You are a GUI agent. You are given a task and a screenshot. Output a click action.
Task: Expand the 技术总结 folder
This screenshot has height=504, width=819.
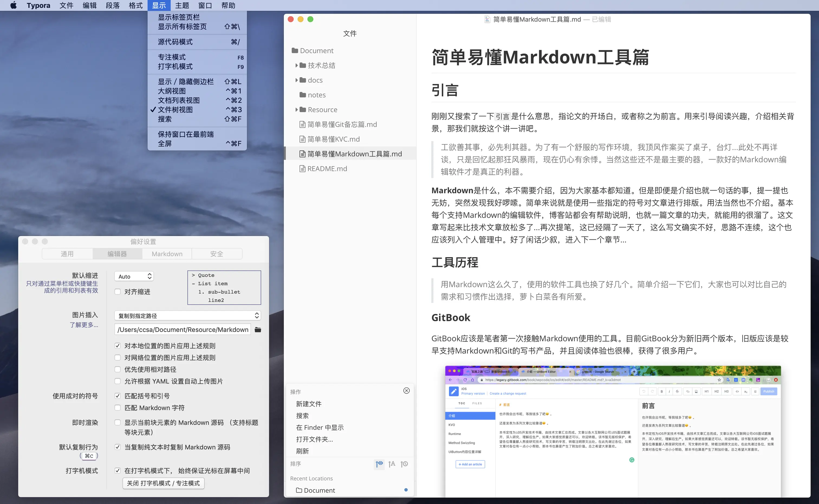pyautogui.click(x=297, y=65)
